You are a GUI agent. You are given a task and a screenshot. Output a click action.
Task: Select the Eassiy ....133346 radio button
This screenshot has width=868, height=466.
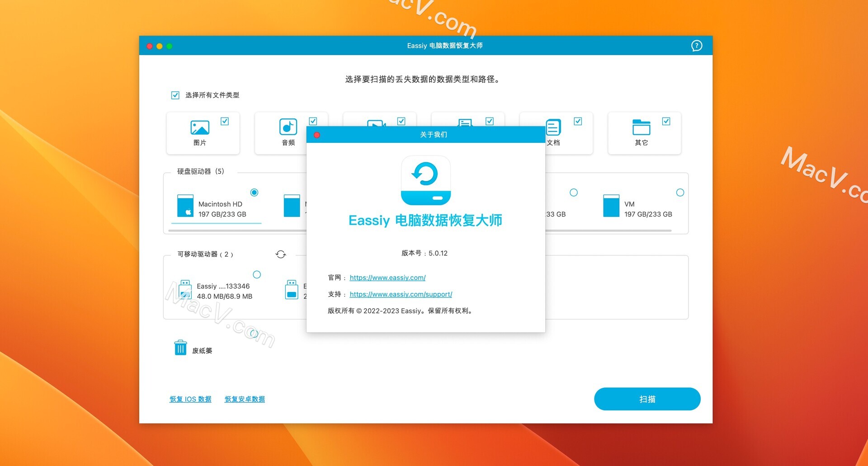tap(257, 274)
